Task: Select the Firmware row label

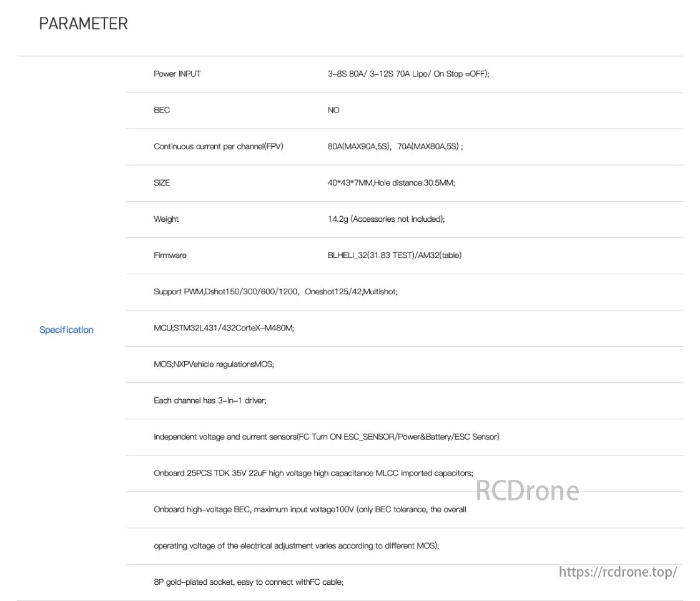Action: click(170, 255)
